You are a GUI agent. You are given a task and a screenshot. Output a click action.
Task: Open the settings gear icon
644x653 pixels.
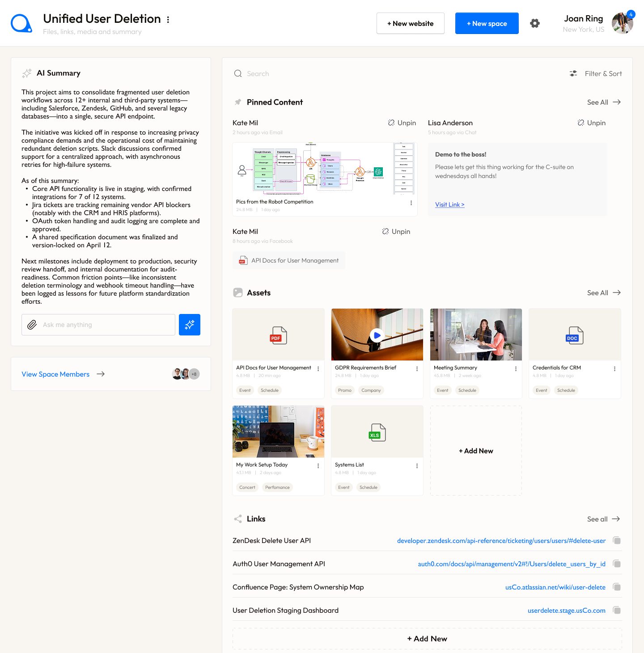pos(534,23)
